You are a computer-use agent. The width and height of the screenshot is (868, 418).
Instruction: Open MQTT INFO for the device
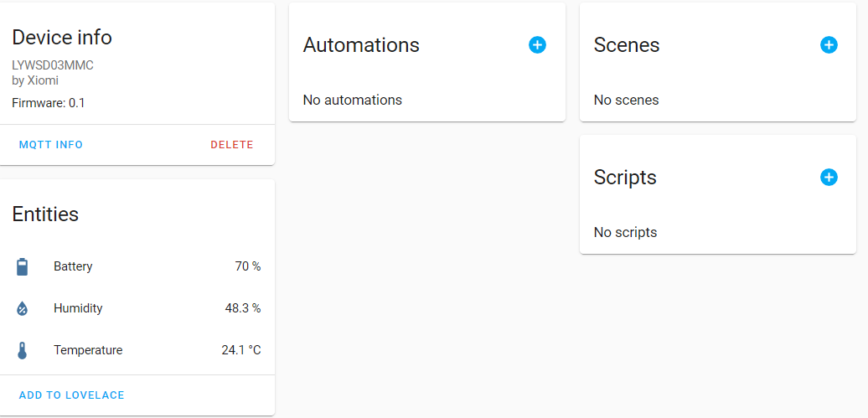click(51, 145)
